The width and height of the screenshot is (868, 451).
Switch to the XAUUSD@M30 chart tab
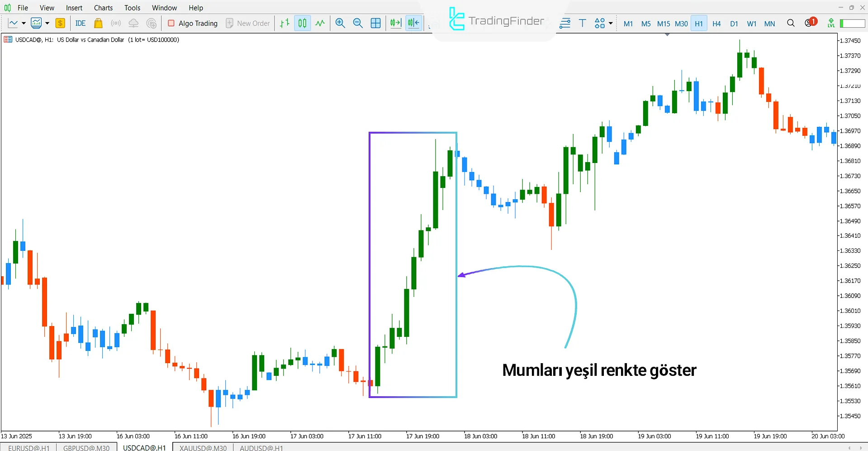tap(202, 448)
